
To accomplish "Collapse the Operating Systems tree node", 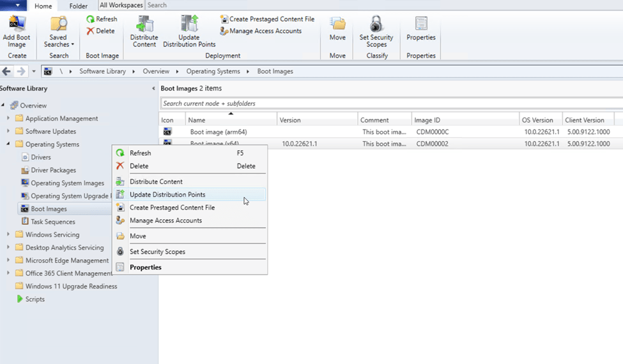I will (x=8, y=144).
